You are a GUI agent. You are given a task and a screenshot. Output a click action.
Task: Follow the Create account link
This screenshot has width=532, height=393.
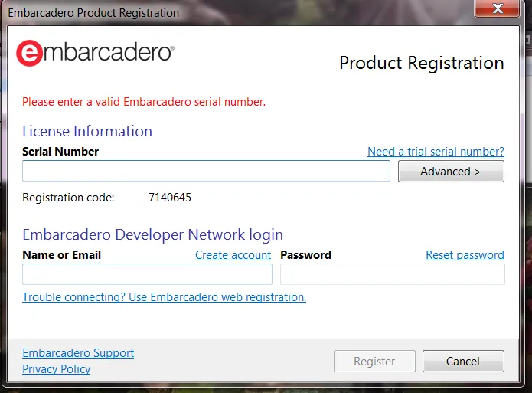233,255
